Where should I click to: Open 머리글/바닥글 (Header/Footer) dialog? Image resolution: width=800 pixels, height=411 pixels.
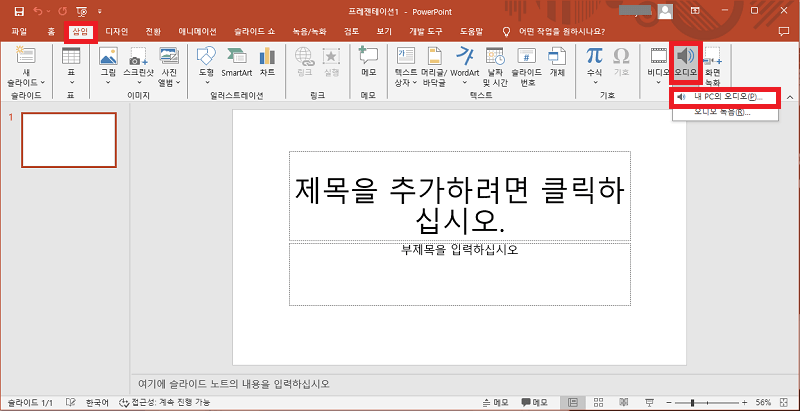pyautogui.click(x=434, y=65)
